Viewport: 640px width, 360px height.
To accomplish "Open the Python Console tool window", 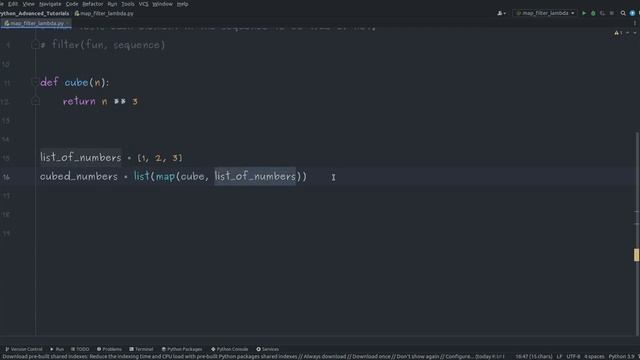I will point(229,349).
